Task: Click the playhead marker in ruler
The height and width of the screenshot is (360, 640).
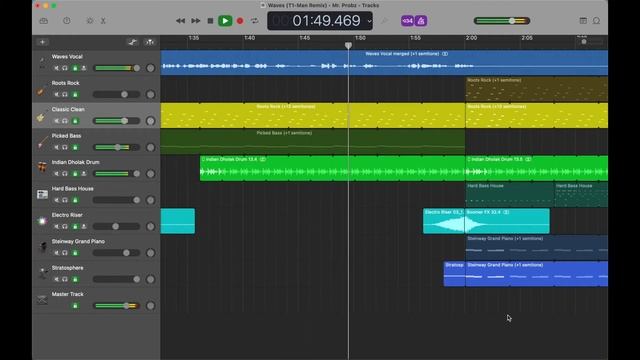Action: pyautogui.click(x=348, y=45)
